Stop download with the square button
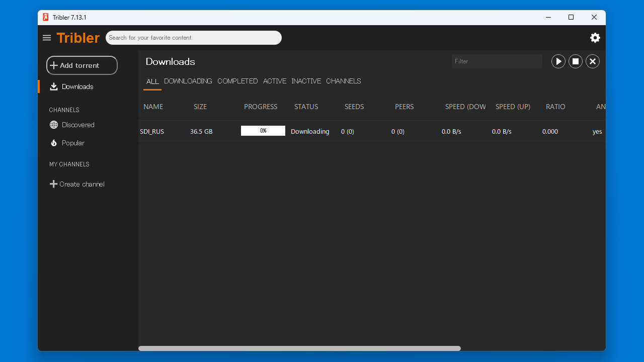644x362 pixels. [576, 61]
